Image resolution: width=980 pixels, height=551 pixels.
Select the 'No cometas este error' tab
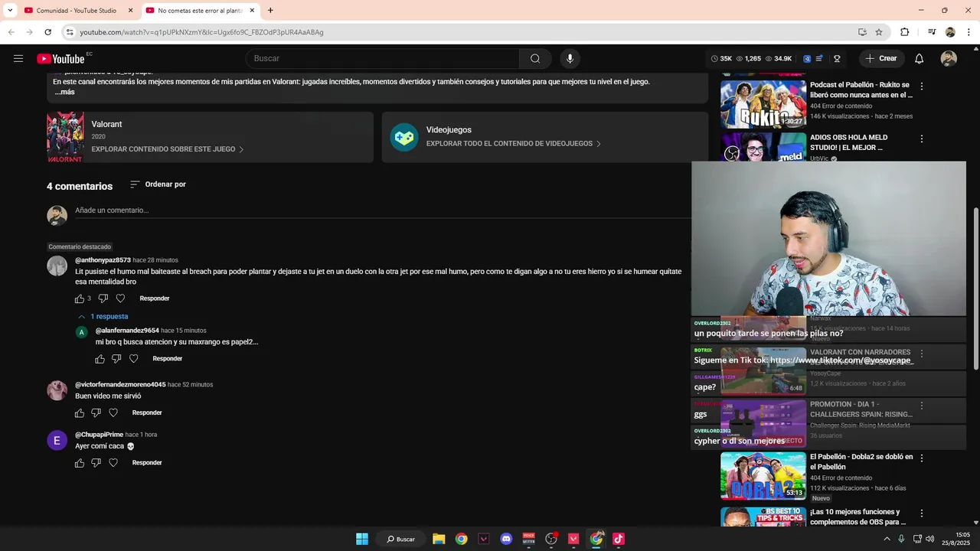[x=201, y=11]
